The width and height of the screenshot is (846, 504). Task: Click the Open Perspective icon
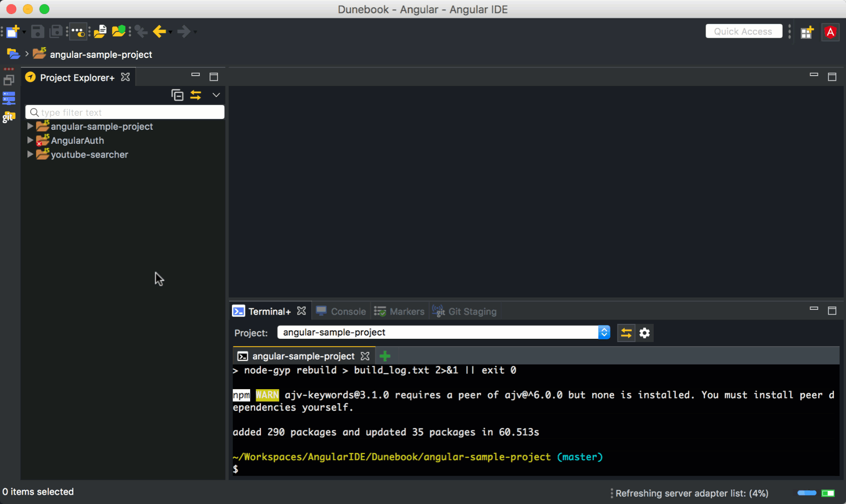(x=807, y=32)
